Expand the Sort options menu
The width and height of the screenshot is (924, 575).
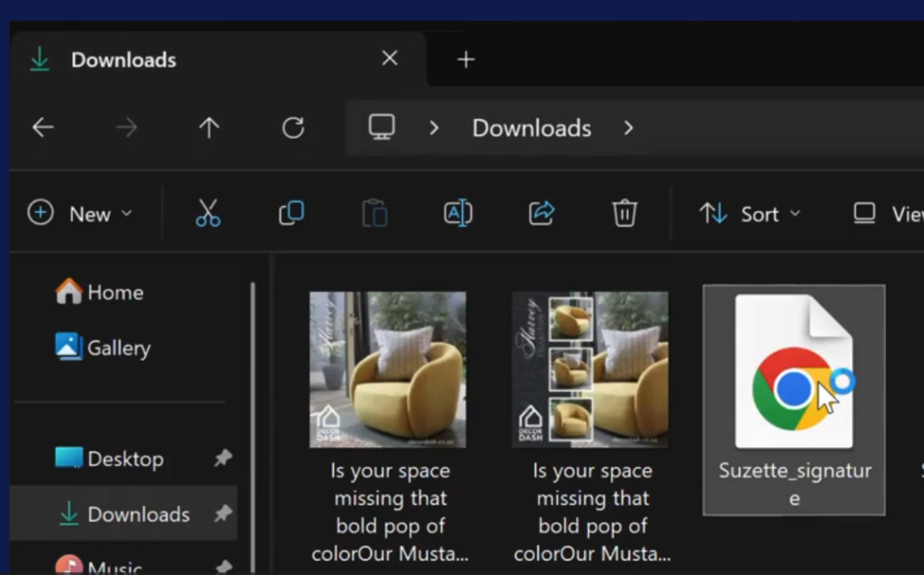[750, 214]
